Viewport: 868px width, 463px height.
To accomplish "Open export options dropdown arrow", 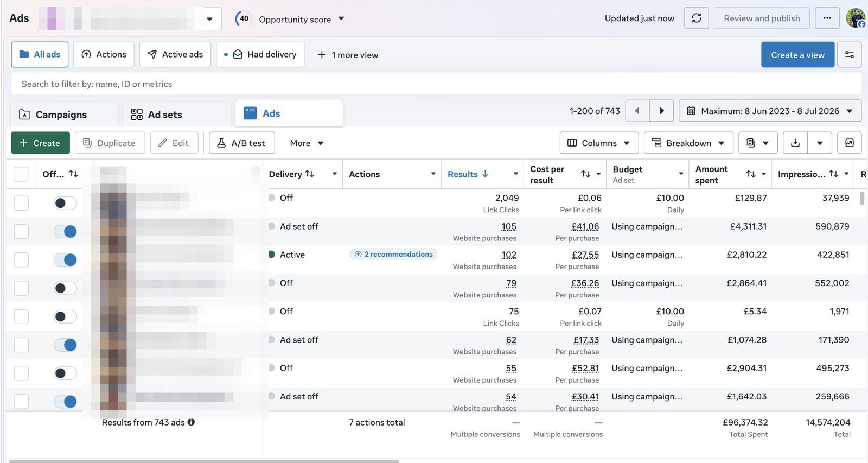I will (x=820, y=143).
